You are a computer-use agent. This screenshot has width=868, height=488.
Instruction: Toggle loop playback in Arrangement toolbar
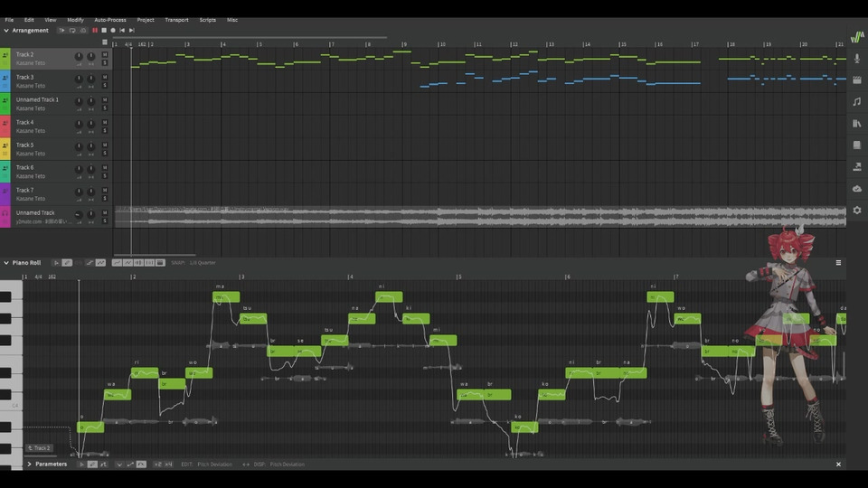pyautogui.click(x=72, y=31)
